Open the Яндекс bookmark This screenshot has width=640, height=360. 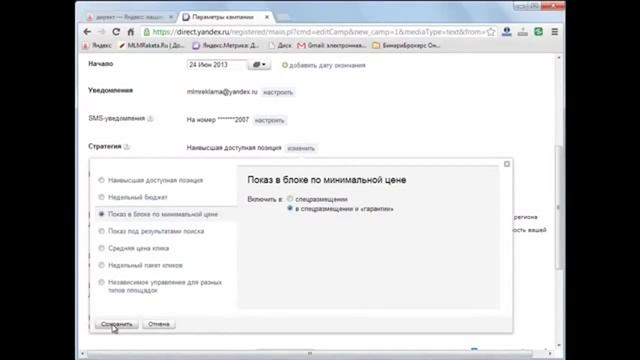point(97,45)
